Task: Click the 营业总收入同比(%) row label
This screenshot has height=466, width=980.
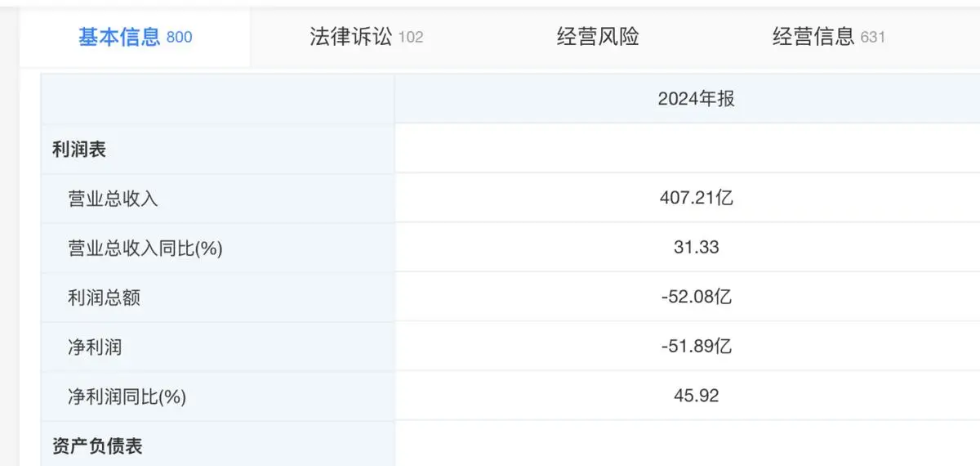Action: pos(145,249)
